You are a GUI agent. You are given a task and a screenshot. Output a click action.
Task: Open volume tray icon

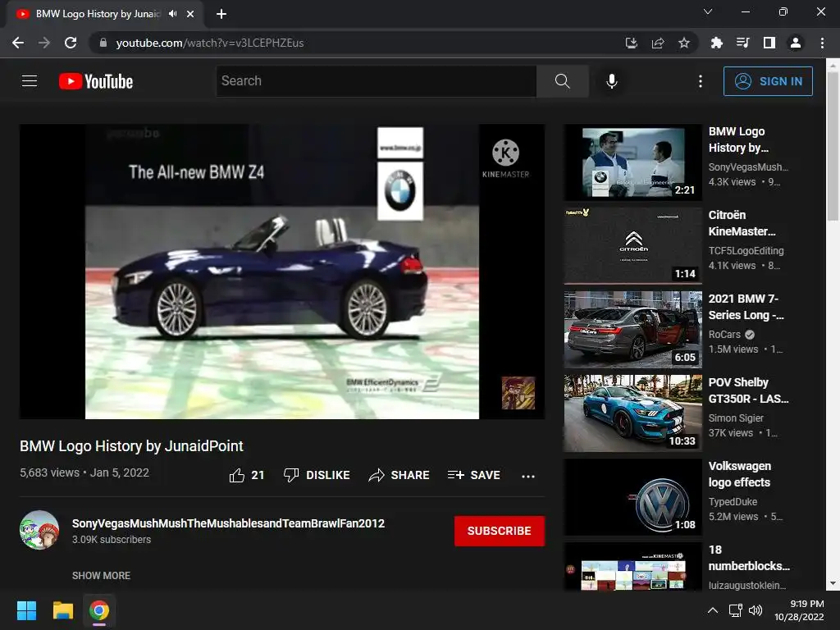pos(756,610)
